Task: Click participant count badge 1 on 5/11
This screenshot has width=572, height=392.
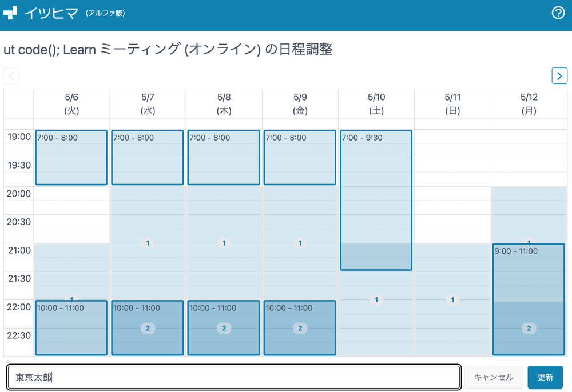Action: coord(452,299)
